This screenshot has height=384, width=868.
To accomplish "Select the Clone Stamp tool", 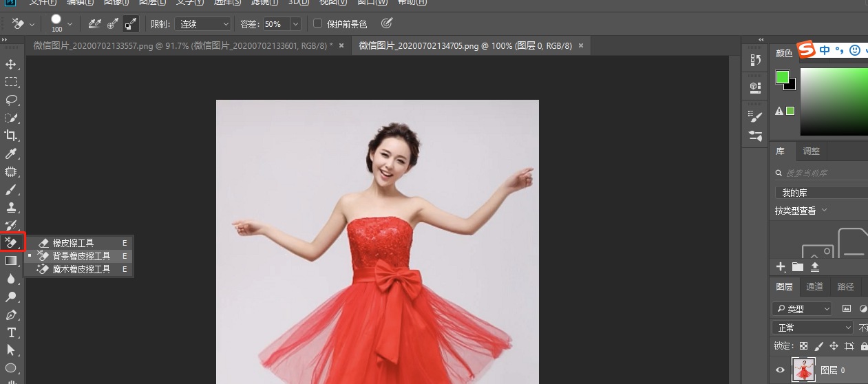I will point(11,207).
